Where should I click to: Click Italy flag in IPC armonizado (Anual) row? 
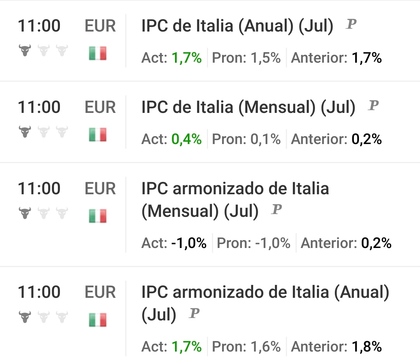coord(98,319)
